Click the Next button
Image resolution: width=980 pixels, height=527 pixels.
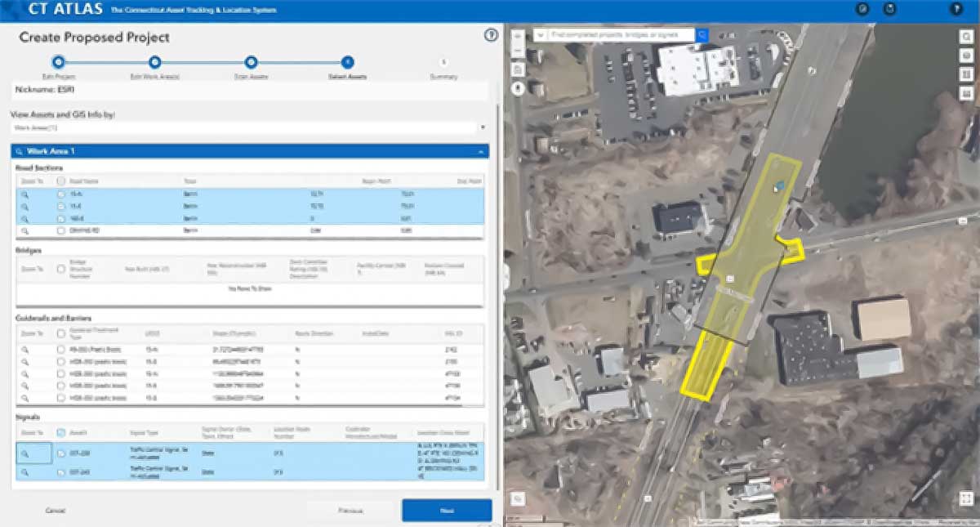click(x=446, y=509)
